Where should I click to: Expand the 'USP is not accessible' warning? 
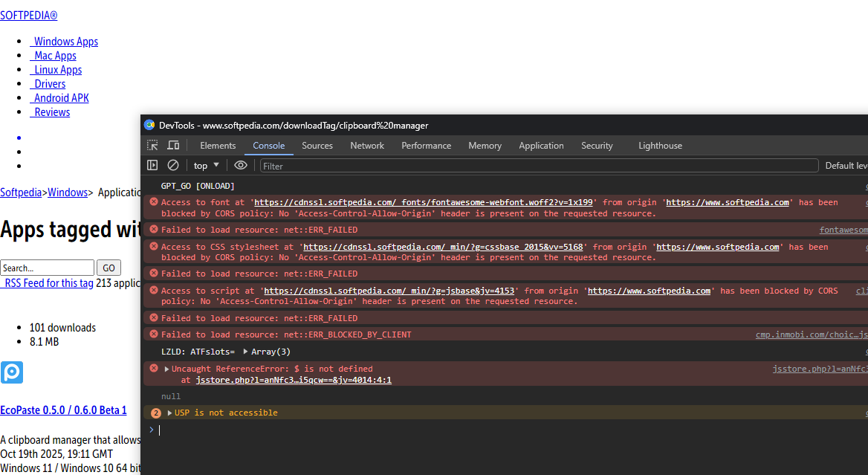(170, 413)
